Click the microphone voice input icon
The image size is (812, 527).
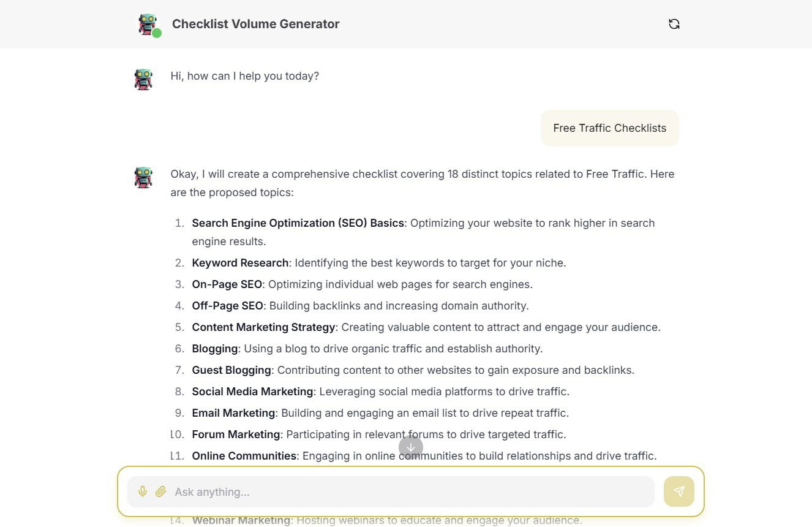(x=142, y=491)
